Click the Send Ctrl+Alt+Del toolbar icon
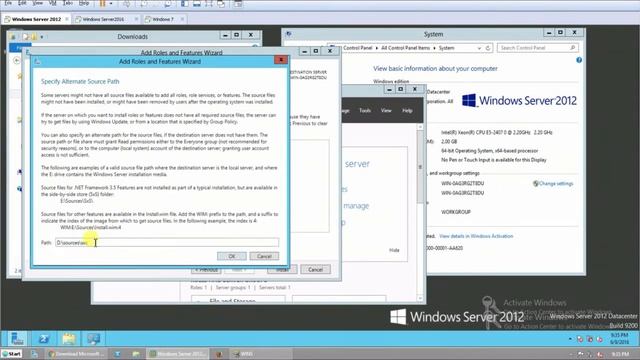This screenshot has height=360, width=640. coord(127,4)
